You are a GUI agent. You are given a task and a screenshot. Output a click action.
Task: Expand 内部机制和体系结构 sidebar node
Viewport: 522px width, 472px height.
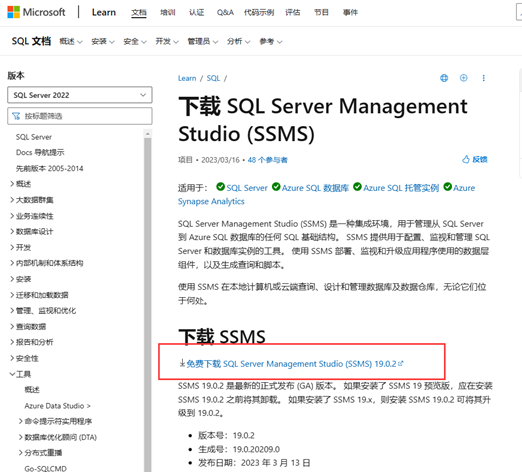[47, 263]
